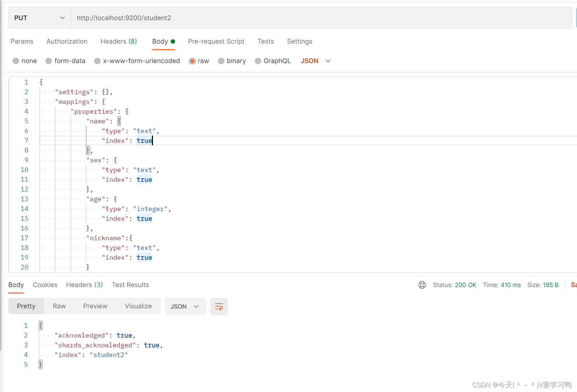Click the globe network icon
This screenshot has height=392, width=577.
pyautogui.click(x=422, y=285)
